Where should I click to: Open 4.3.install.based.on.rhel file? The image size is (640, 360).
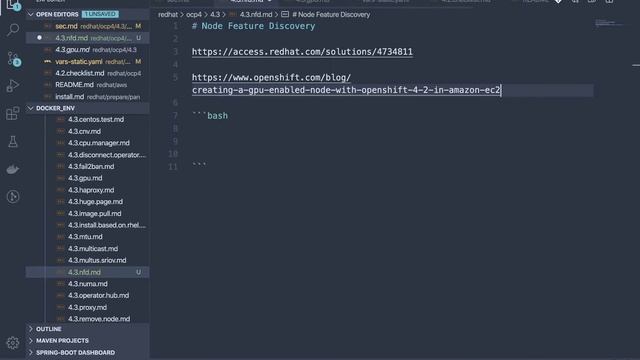(88, 225)
